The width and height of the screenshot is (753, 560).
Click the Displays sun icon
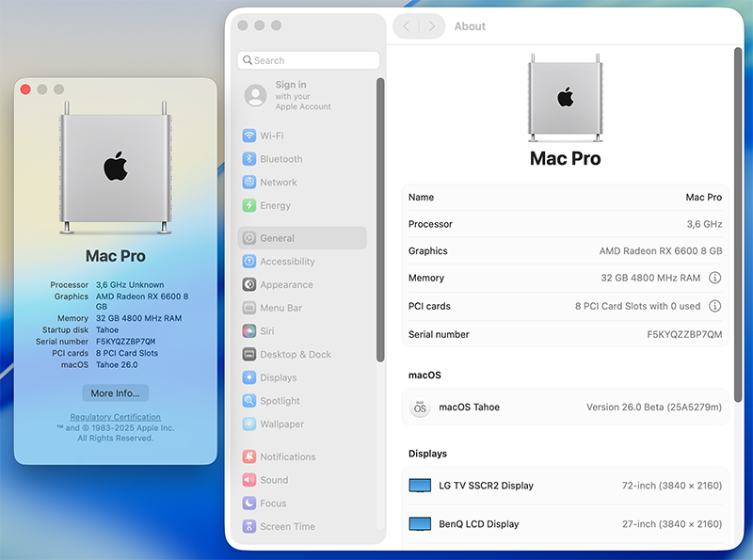(248, 377)
